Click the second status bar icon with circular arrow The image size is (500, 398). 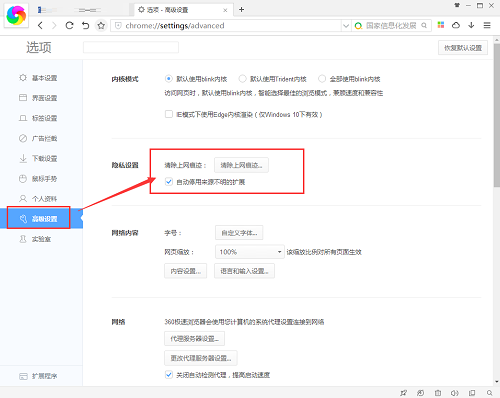[421, 393]
